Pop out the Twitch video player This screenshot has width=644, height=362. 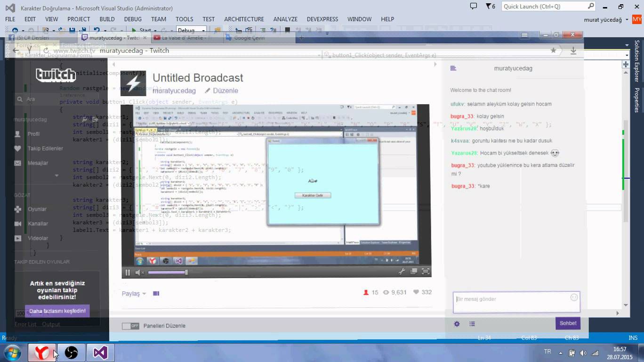[x=414, y=271]
